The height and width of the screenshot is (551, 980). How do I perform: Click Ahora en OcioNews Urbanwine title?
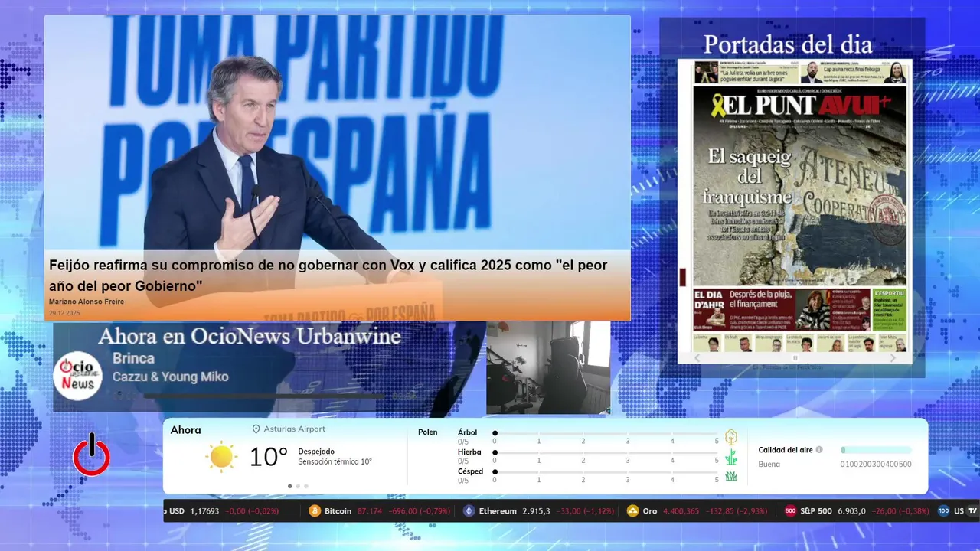(x=250, y=336)
